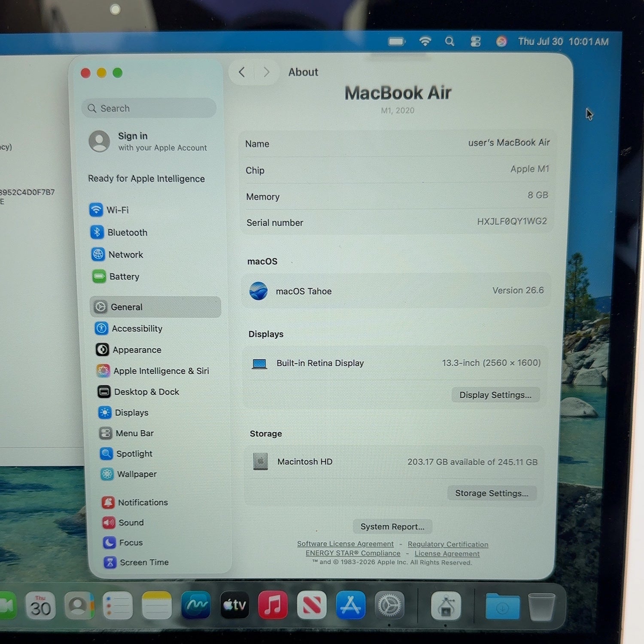Go to Notifications settings
The height and width of the screenshot is (644, 644).
click(x=135, y=502)
